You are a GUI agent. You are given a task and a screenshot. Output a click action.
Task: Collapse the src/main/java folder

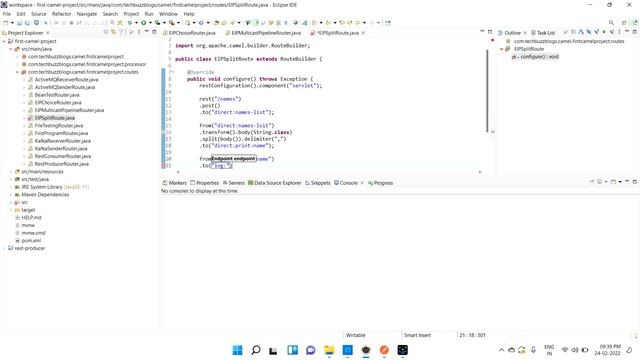pos(11,49)
